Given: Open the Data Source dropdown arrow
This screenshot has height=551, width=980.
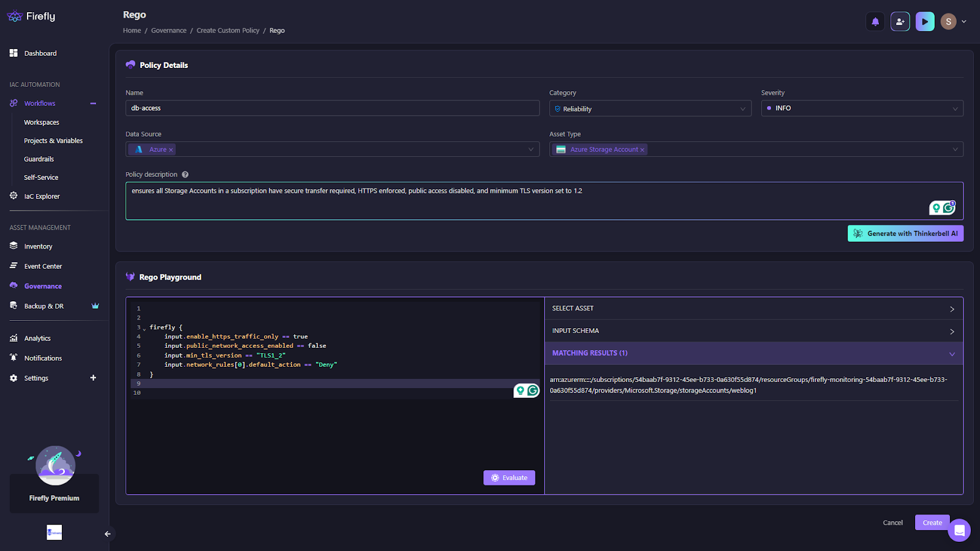Looking at the screenshot, I should click(531, 149).
